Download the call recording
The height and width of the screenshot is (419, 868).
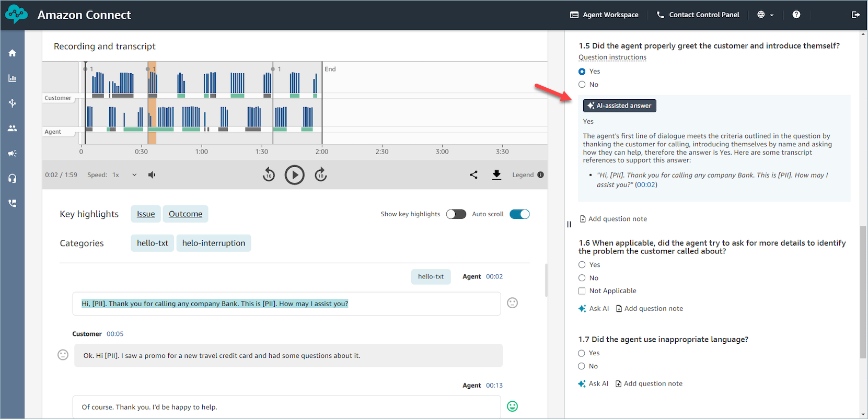click(x=496, y=175)
